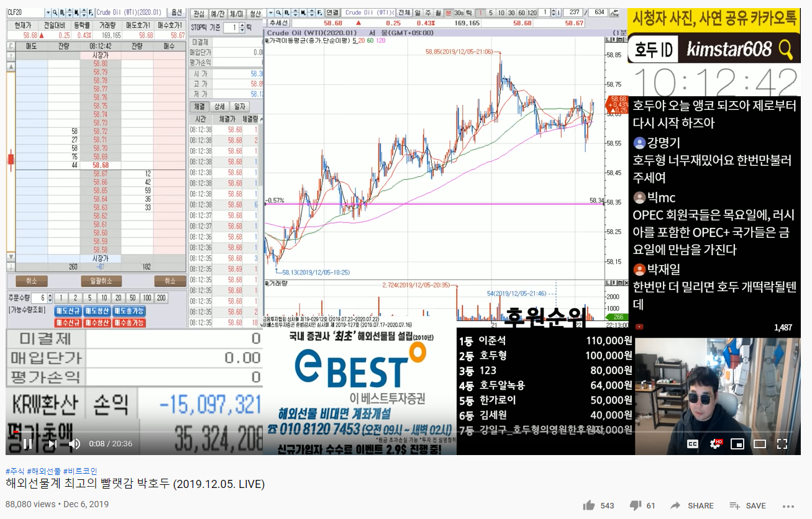Click the kimstar608 search magnifier icon

click(786, 48)
